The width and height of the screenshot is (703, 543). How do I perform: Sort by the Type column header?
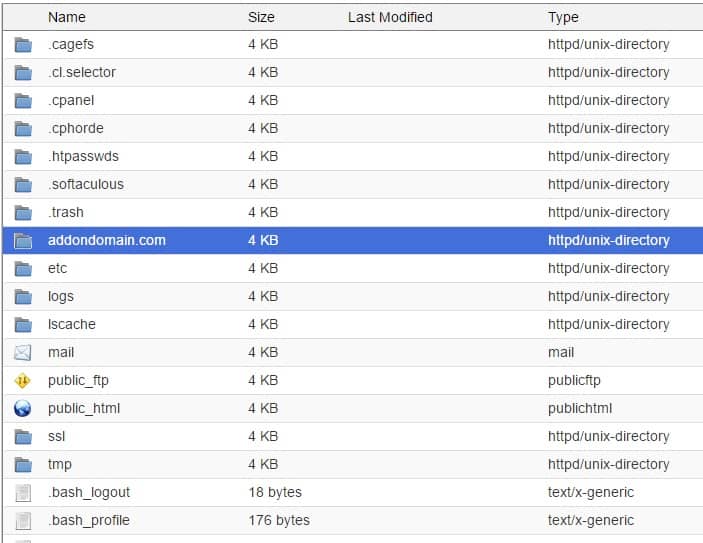point(563,17)
